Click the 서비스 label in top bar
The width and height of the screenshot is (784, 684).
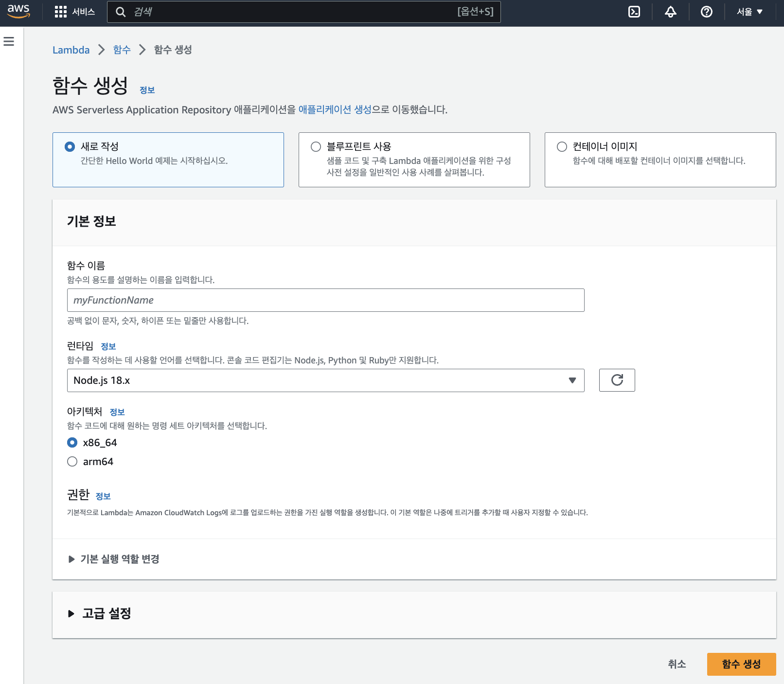tap(84, 12)
